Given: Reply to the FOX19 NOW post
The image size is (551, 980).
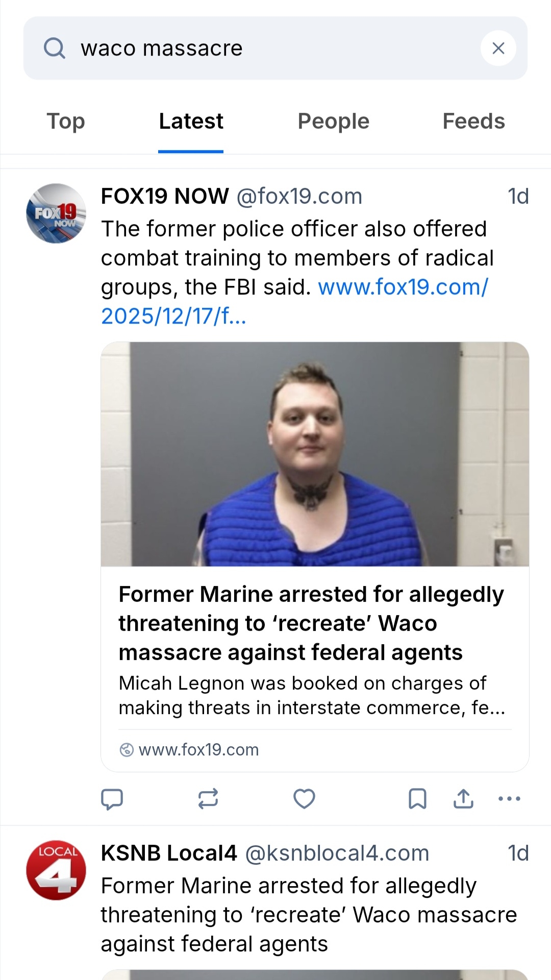Looking at the screenshot, I should click(x=112, y=799).
